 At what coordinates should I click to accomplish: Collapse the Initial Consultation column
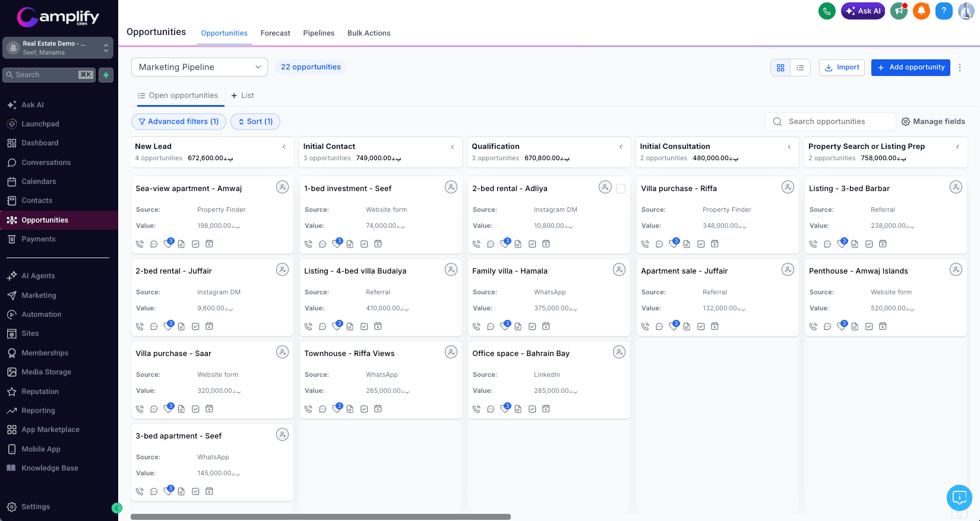pyautogui.click(x=789, y=147)
